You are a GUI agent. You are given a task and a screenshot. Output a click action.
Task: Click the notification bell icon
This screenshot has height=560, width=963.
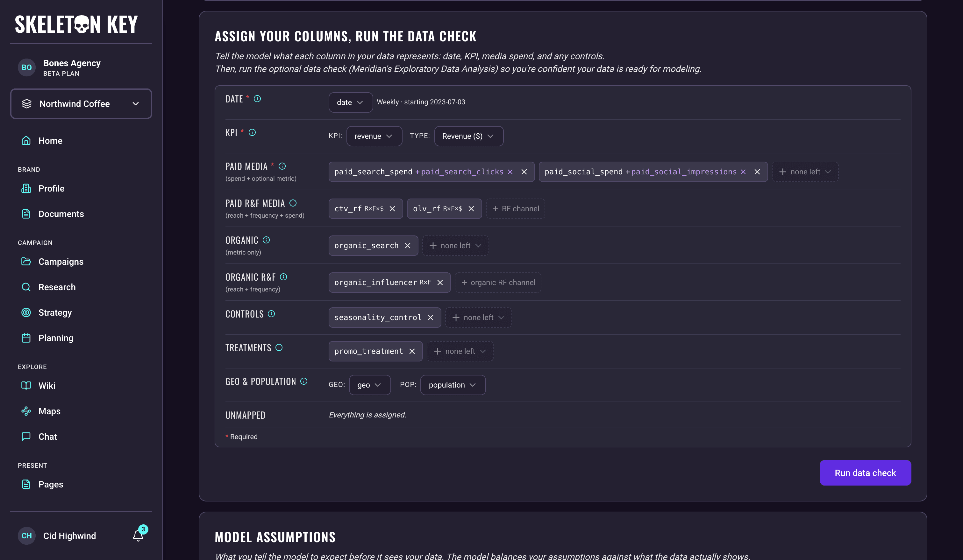point(138,535)
